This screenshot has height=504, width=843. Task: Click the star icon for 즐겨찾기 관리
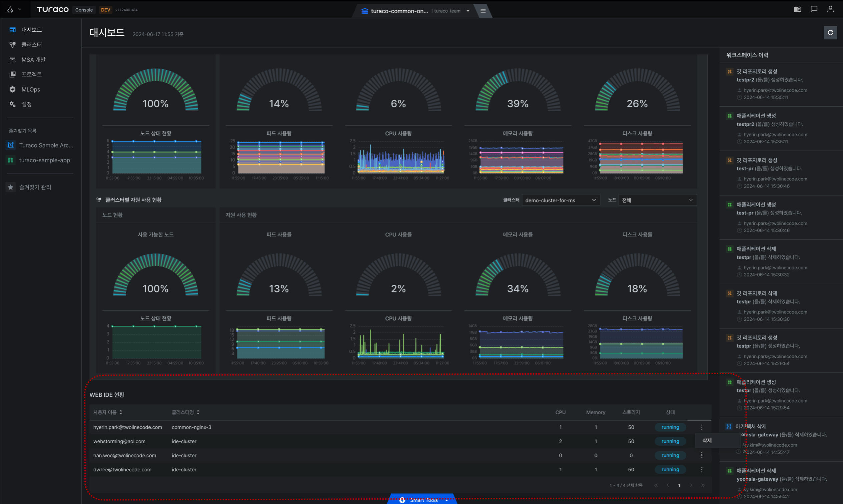(11, 187)
